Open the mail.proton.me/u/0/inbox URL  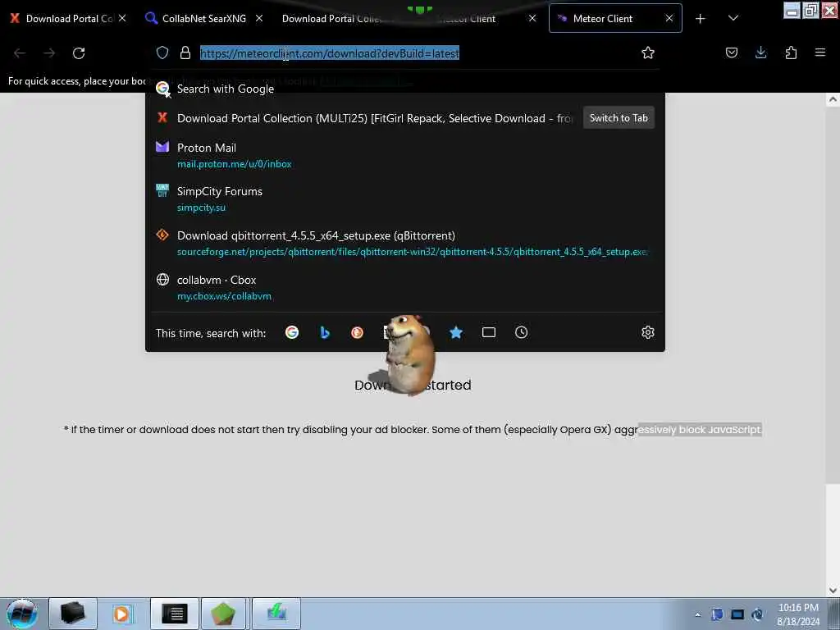234,164
